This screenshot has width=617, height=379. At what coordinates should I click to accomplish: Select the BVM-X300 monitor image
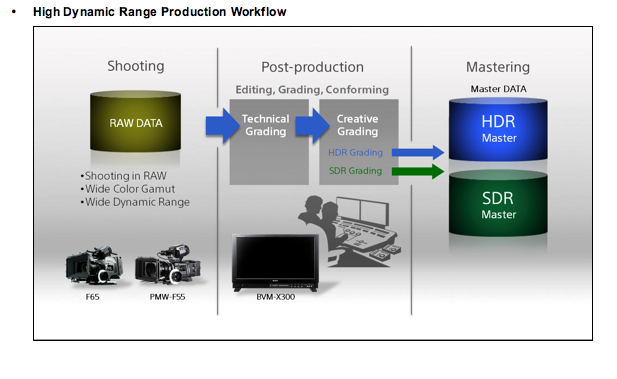pos(275,263)
